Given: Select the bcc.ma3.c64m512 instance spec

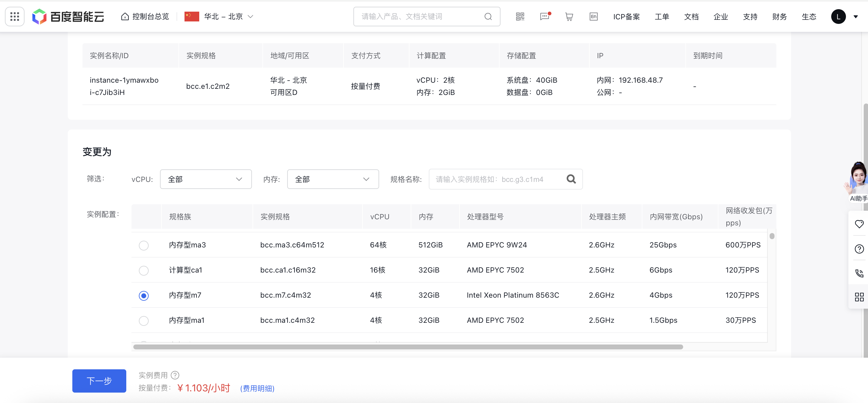Looking at the screenshot, I should [144, 245].
